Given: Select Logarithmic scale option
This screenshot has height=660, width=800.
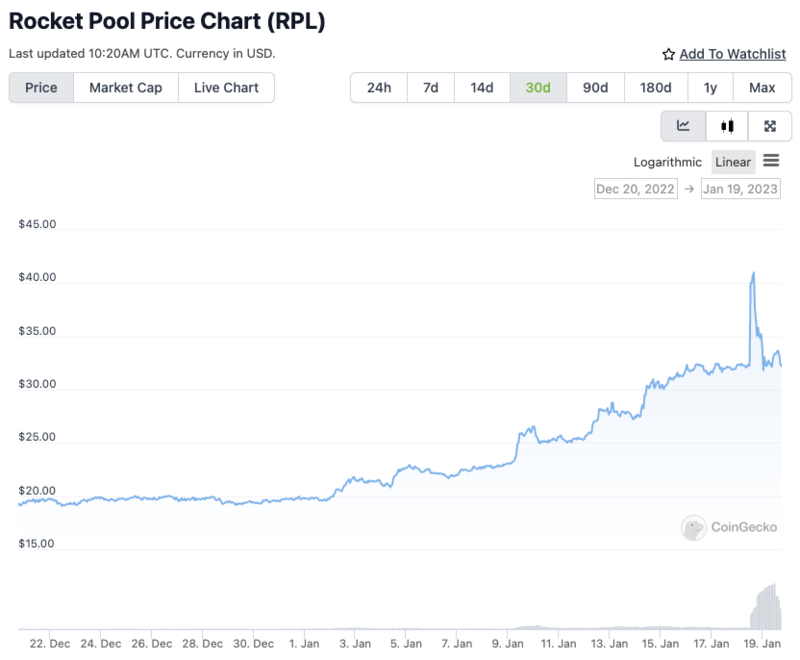Looking at the screenshot, I should [x=668, y=162].
